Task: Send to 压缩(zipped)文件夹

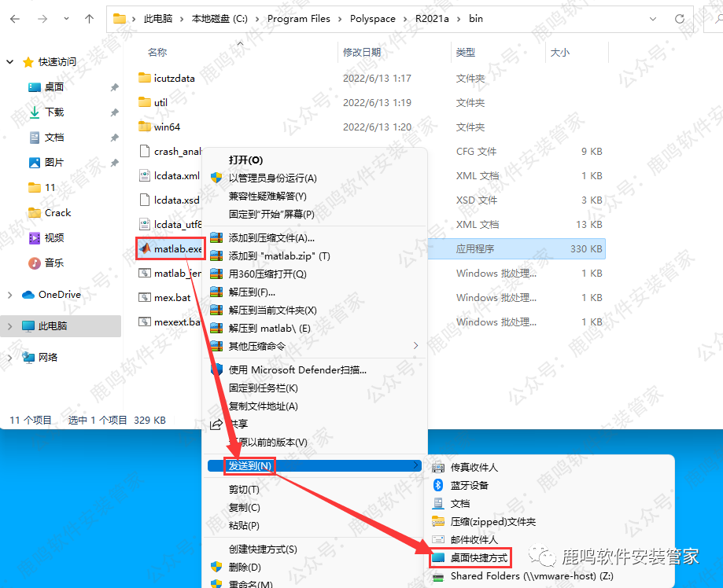Action: pyautogui.click(x=493, y=522)
